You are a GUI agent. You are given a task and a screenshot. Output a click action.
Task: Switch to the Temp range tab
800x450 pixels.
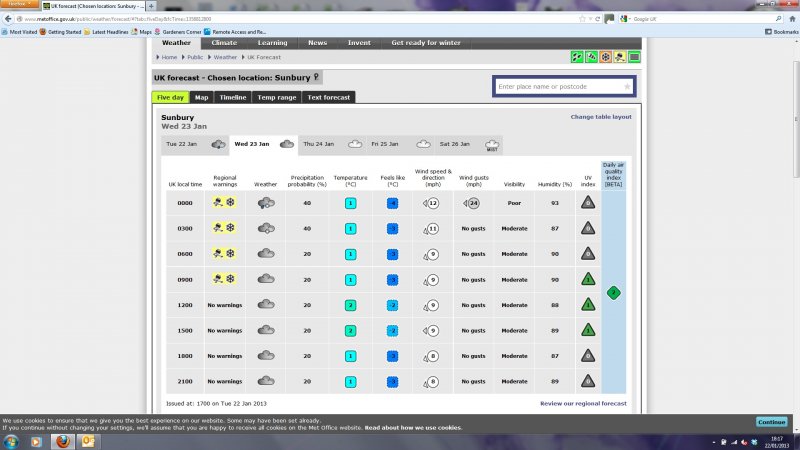(277, 97)
